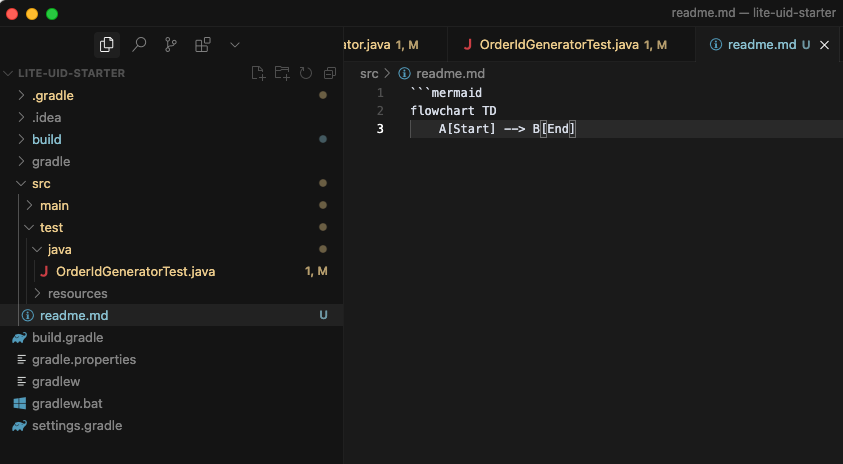Image resolution: width=843 pixels, height=464 pixels.
Task: Click the readme.md breadcrumb segment
Action: click(x=450, y=74)
